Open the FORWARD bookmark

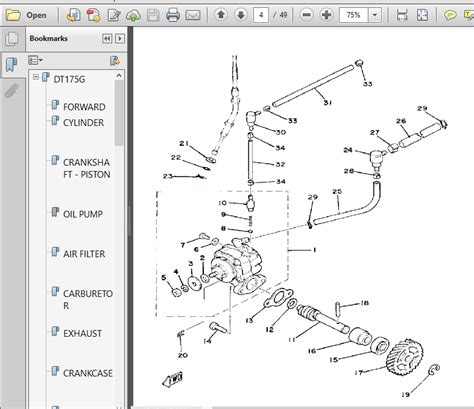point(84,107)
